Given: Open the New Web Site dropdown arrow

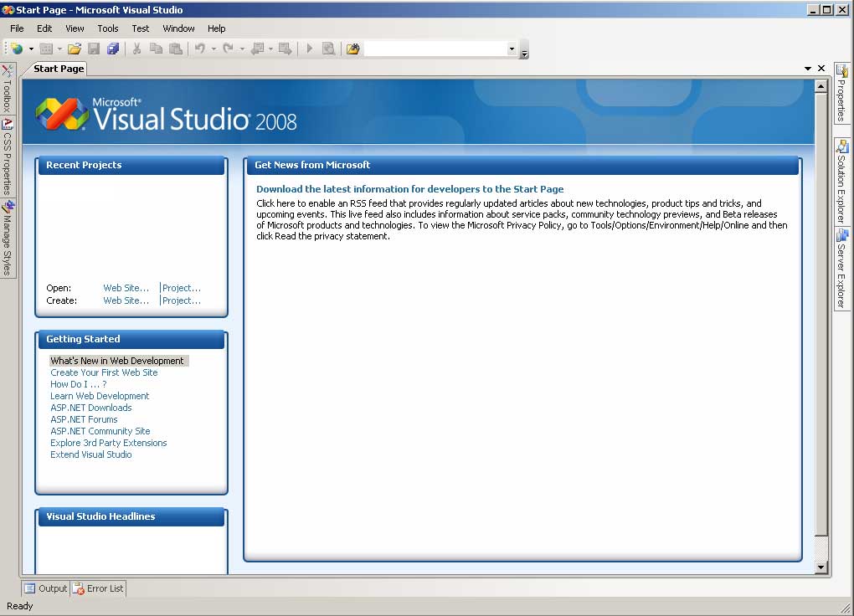Looking at the screenshot, I should (31, 49).
